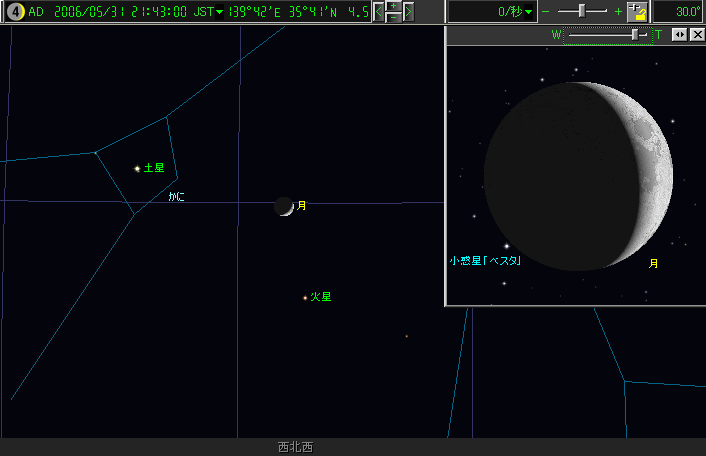Click the 30.0° field of view box
Image resolution: width=706 pixels, height=456 pixels.
click(x=679, y=12)
